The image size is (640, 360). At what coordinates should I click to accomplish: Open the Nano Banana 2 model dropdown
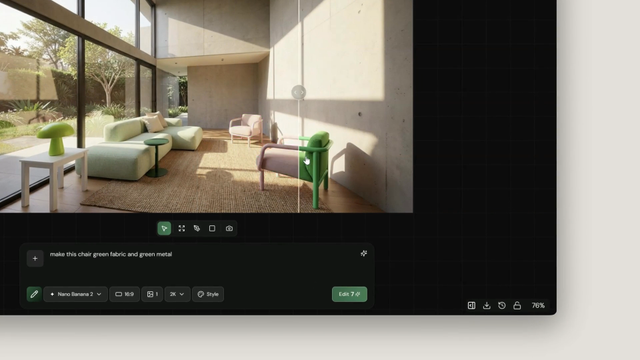[x=76, y=294]
